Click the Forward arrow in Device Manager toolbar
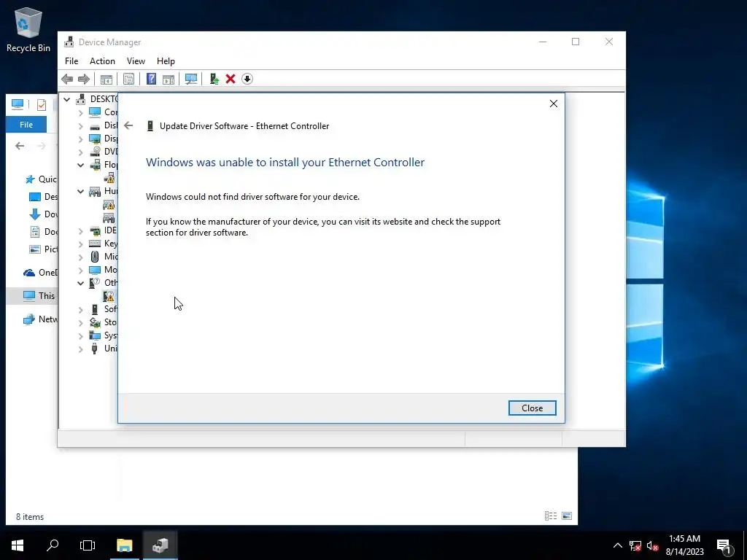This screenshot has width=747, height=560. [84, 79]
